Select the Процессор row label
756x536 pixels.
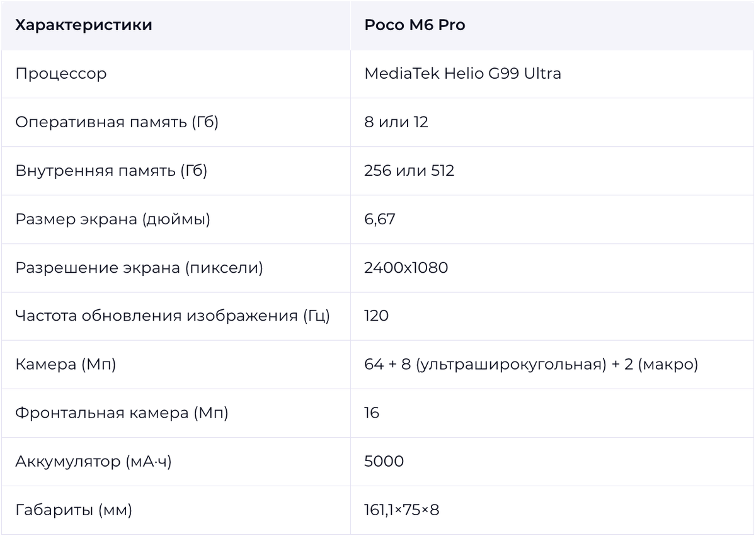61,74
